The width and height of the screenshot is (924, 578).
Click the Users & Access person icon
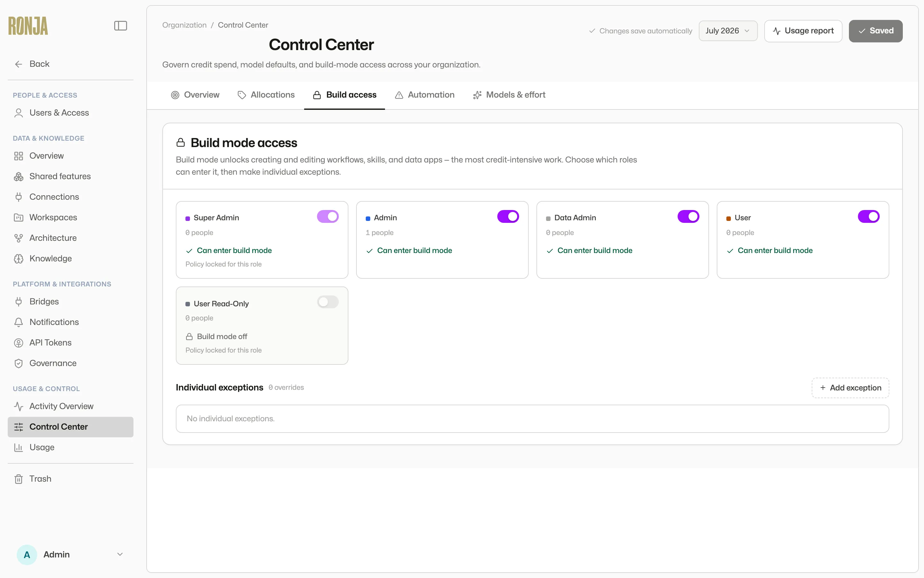click(18, 113)
